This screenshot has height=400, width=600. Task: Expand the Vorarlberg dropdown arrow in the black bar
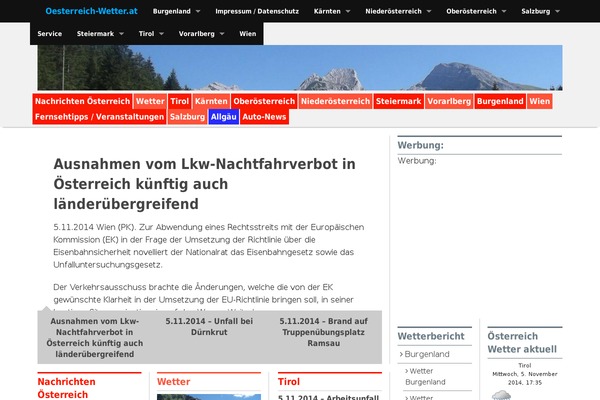point(222,34)
